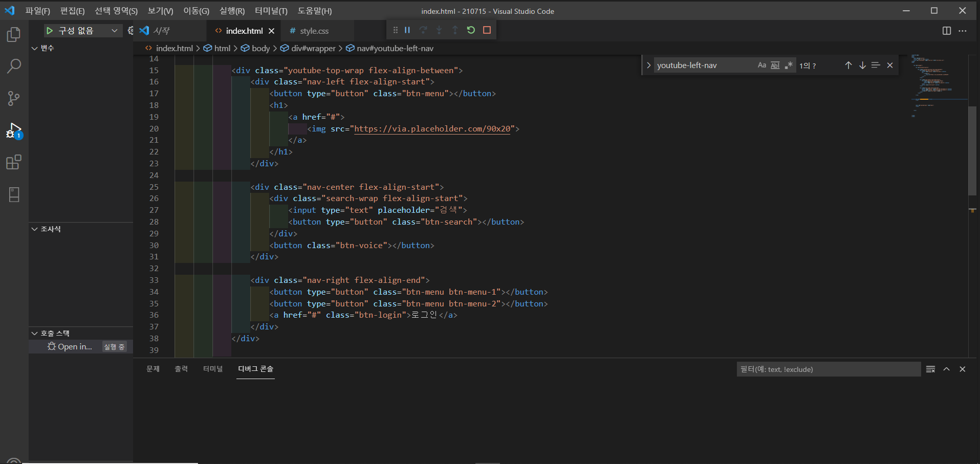Stop the debug session

487,30
